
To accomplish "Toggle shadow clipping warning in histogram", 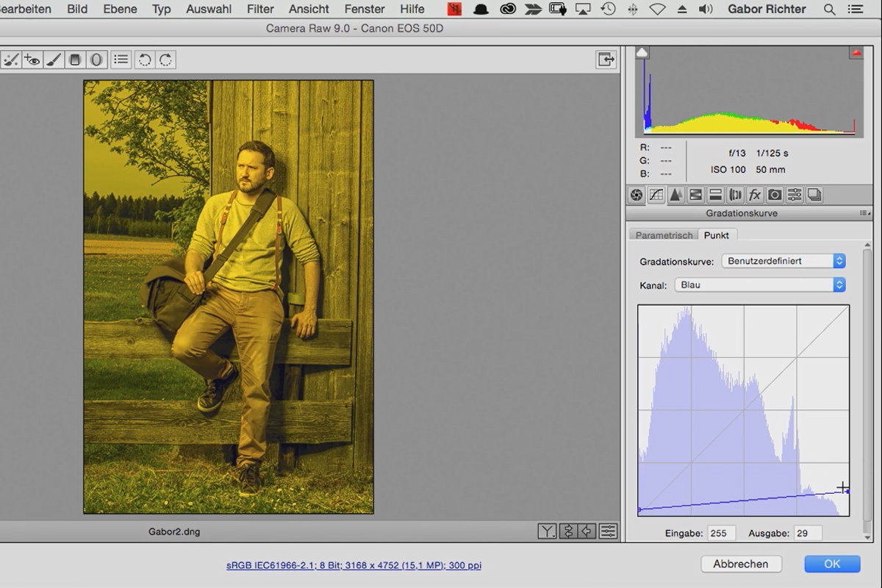I will (642, 53).
